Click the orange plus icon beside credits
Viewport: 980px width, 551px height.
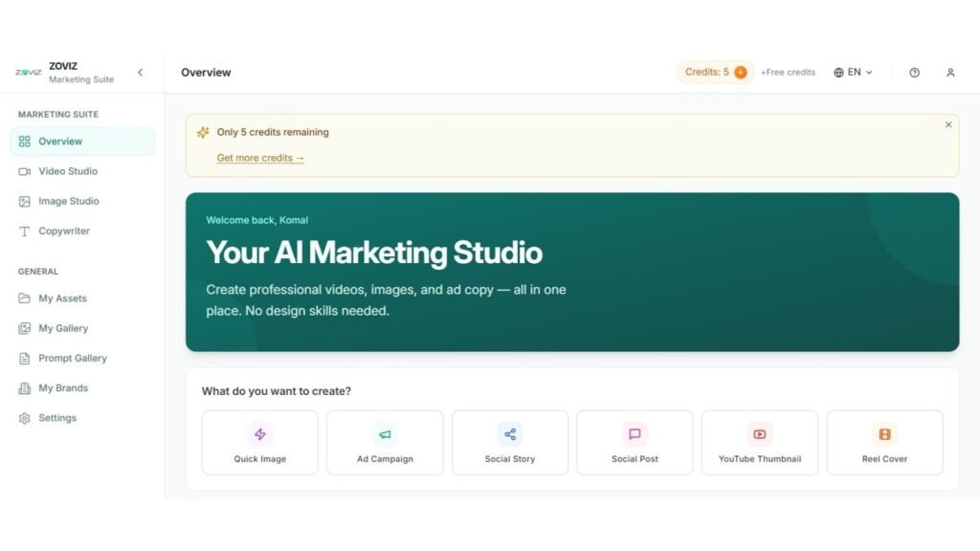coord(741,73)
